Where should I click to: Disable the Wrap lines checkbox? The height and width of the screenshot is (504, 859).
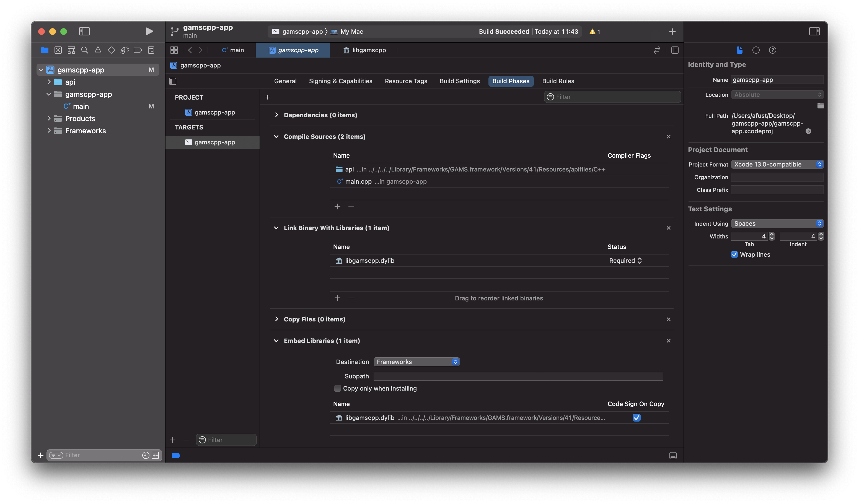click(734, 254)
